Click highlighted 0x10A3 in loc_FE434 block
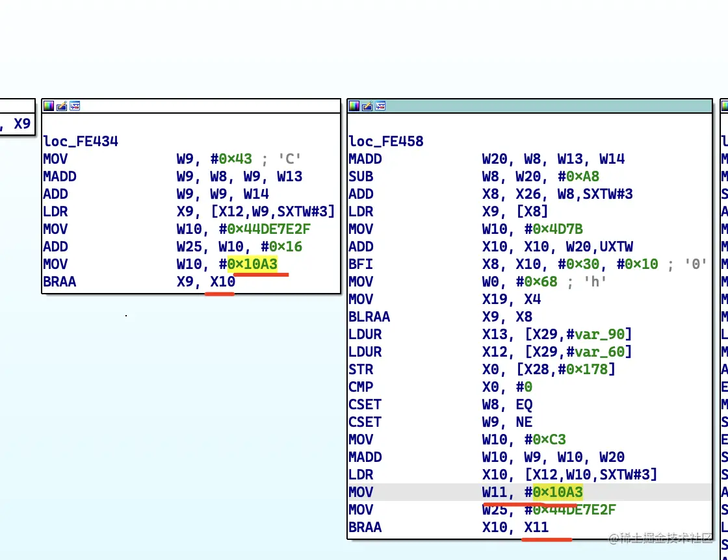Image resolution: width=728 pixels, height=560 pixels. coord(252,264)
